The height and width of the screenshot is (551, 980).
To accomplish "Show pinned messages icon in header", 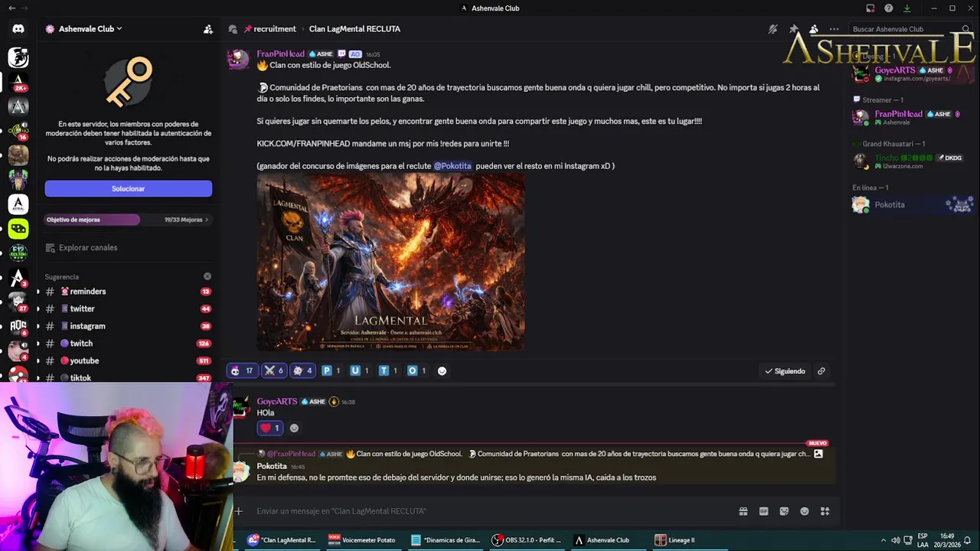I will (x=794, y=29).
